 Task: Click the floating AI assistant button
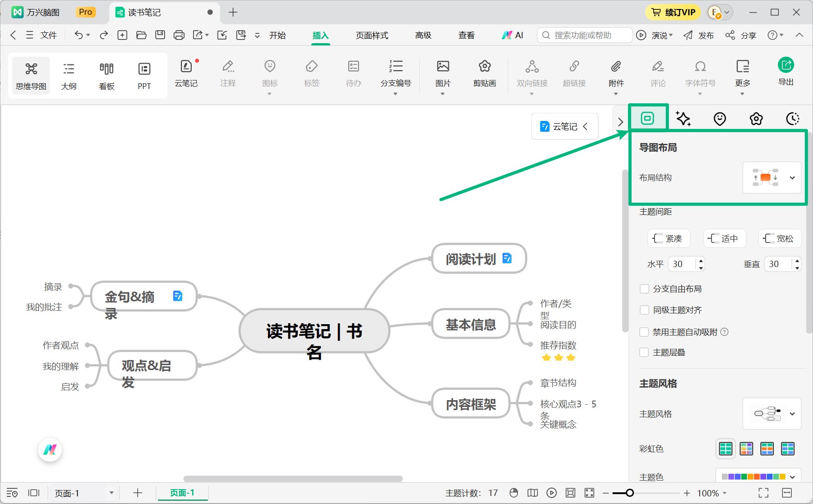click(50, 449)
